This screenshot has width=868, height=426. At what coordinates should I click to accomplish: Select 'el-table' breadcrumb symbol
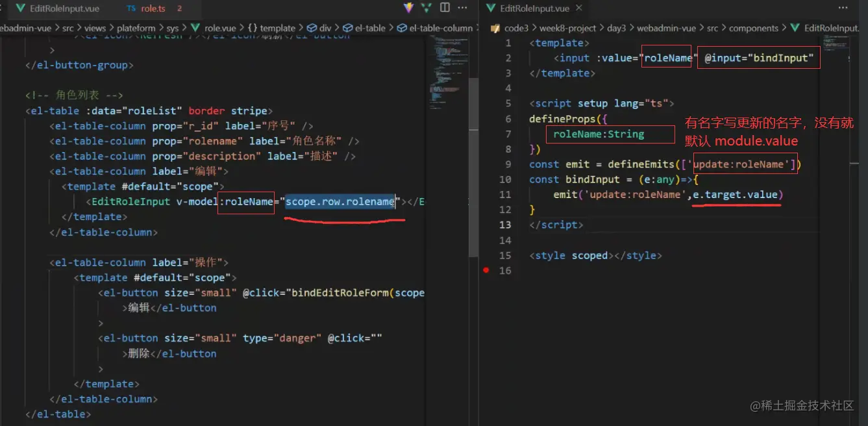[x=364, y=28]
